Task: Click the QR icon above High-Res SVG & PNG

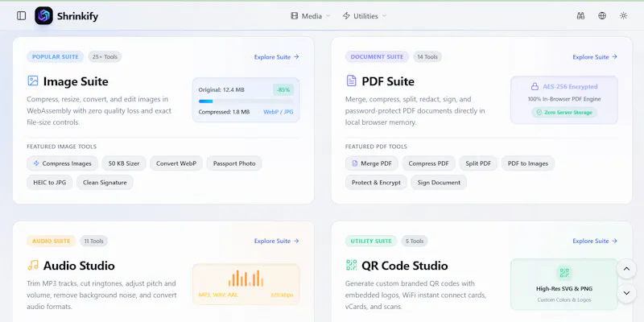Action: 564,273
